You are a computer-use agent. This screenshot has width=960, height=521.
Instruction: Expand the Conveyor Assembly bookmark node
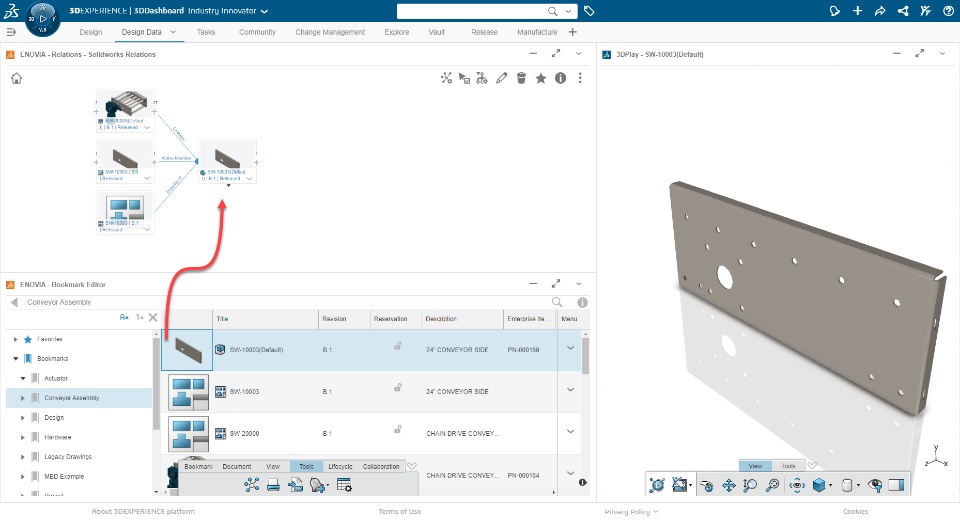(x=23, y=398)
